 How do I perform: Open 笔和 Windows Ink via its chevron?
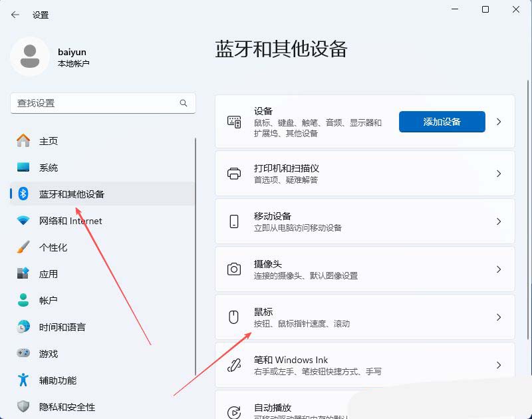[x=498, y=365]
